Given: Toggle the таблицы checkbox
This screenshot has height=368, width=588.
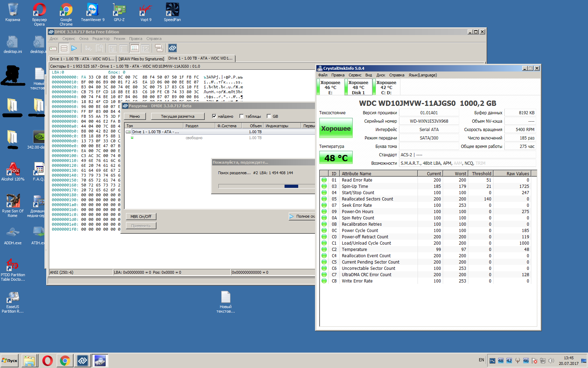Looking at the screenshot, I should (x=241, y=116).
